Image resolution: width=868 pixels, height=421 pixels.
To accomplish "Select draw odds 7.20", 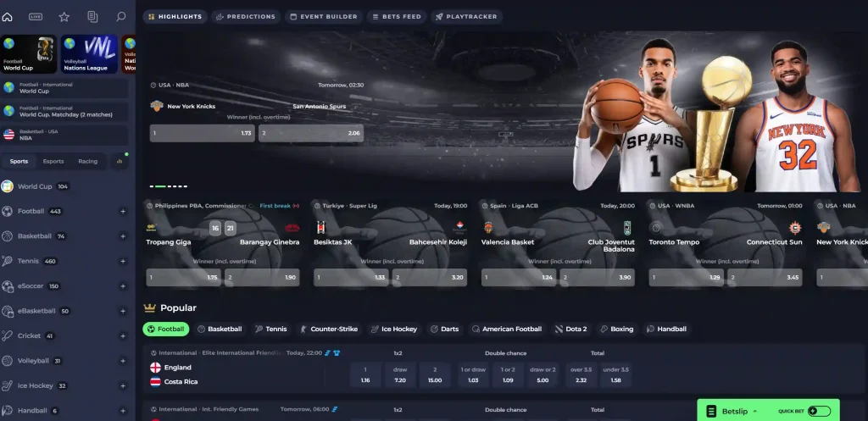I will click(x=400, y=374).
